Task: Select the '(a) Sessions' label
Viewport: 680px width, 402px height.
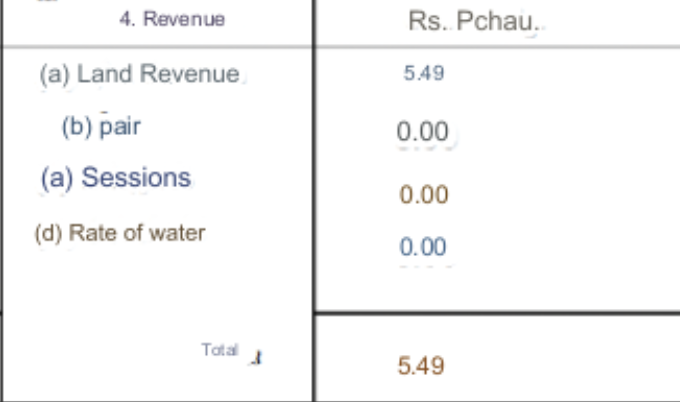Action: click(x=116, y=178)
